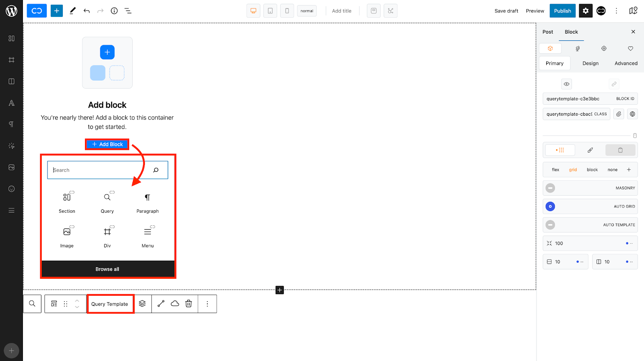The width and height of the screenshot is (644, 361).
Task: Select the menu lines icon in left sidebar
Action: 11,210
